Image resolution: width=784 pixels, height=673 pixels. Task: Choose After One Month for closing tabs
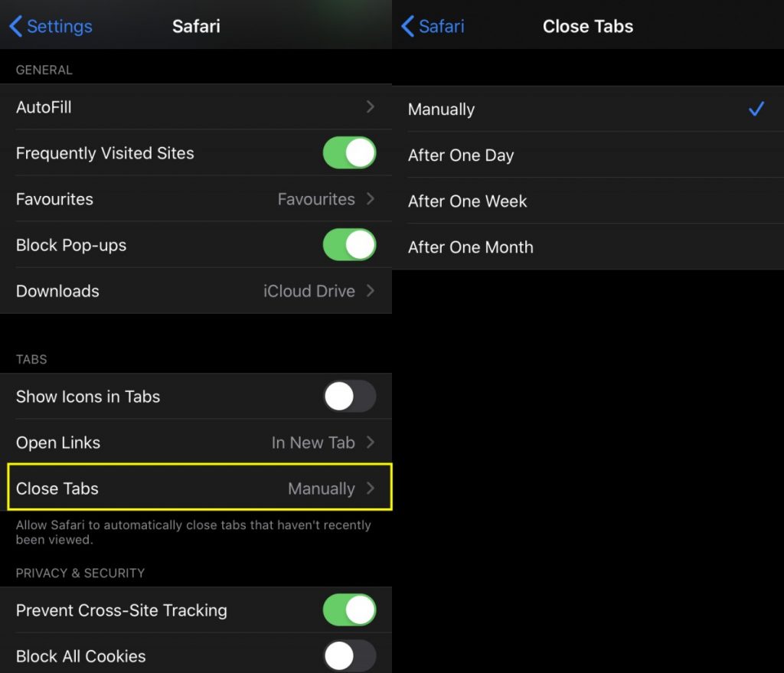click(590, 247)
